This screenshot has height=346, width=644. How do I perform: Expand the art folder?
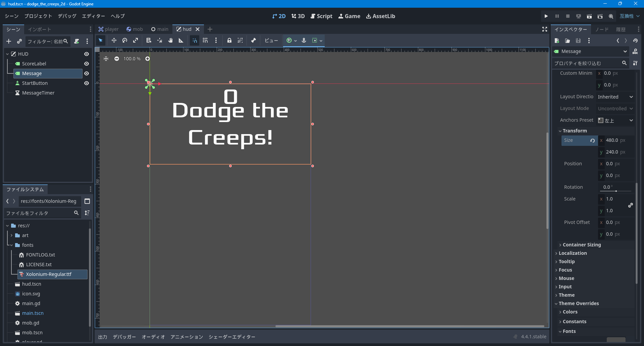(11, 235)
